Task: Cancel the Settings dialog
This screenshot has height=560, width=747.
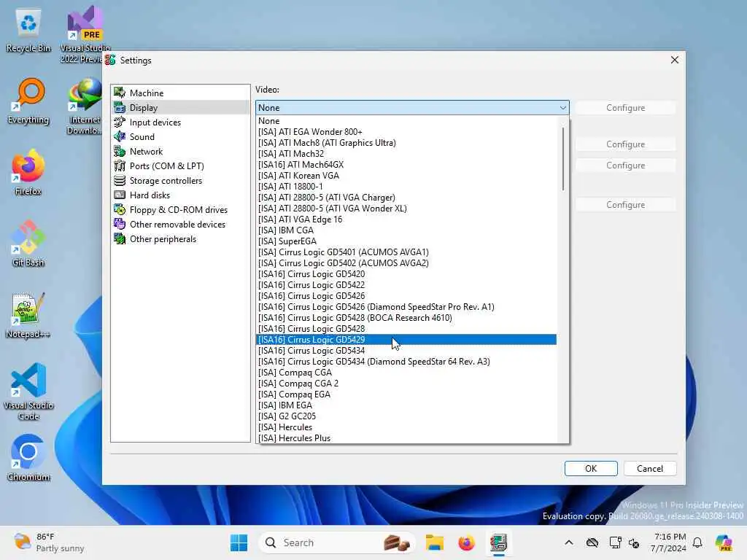Action: (x=650, y=469)
